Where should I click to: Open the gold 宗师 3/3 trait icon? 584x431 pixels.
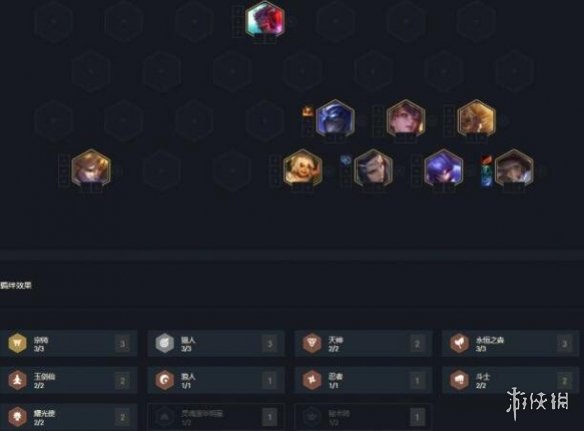[18, 343]
